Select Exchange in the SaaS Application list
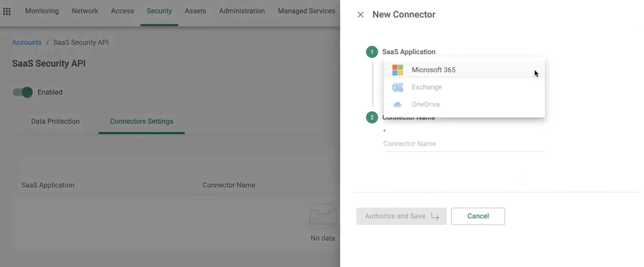Image resolution: width=644 pixels, height=267 pixels. pos(426,87)
